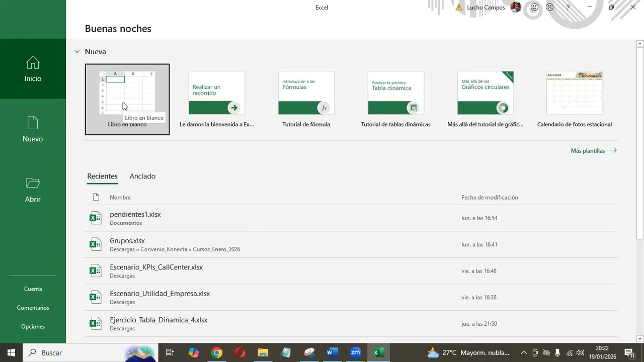Image resolution: width=644 pixels, height=362 pixels.
Task: Open Lucho Campos account name
Action: [x=486, y=8]
